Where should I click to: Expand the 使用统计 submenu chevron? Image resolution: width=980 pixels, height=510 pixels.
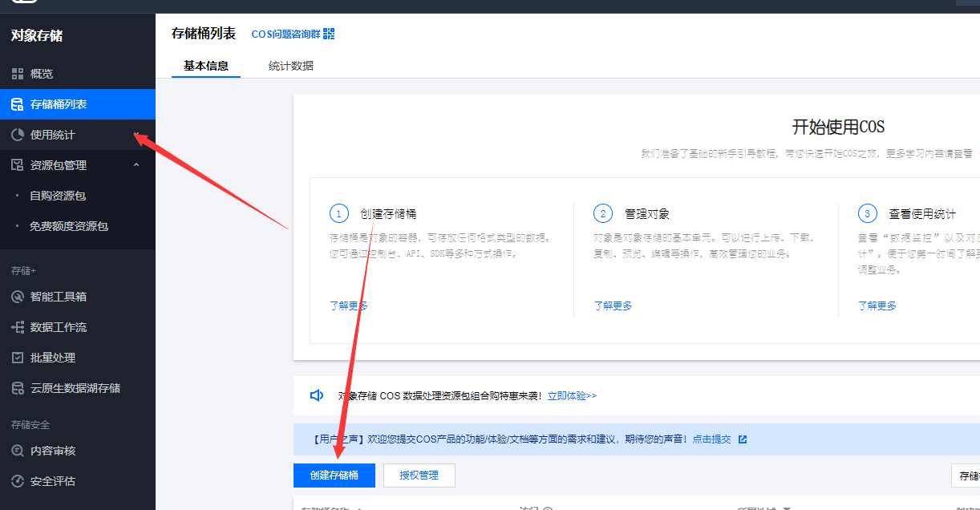pyautogui.click(x=136, y=135)
